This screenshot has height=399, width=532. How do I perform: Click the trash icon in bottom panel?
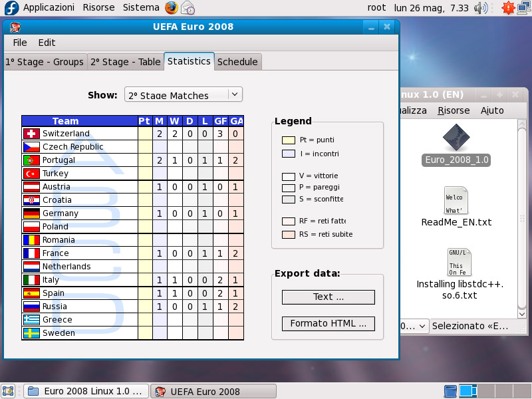point(450,391)
